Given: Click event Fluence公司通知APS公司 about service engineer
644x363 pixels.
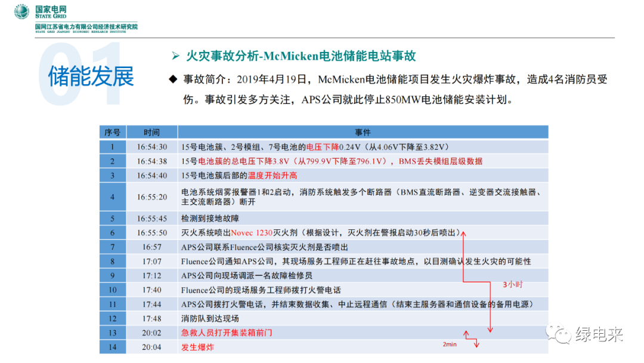Looking at the screenshot, I should (356, 262).
